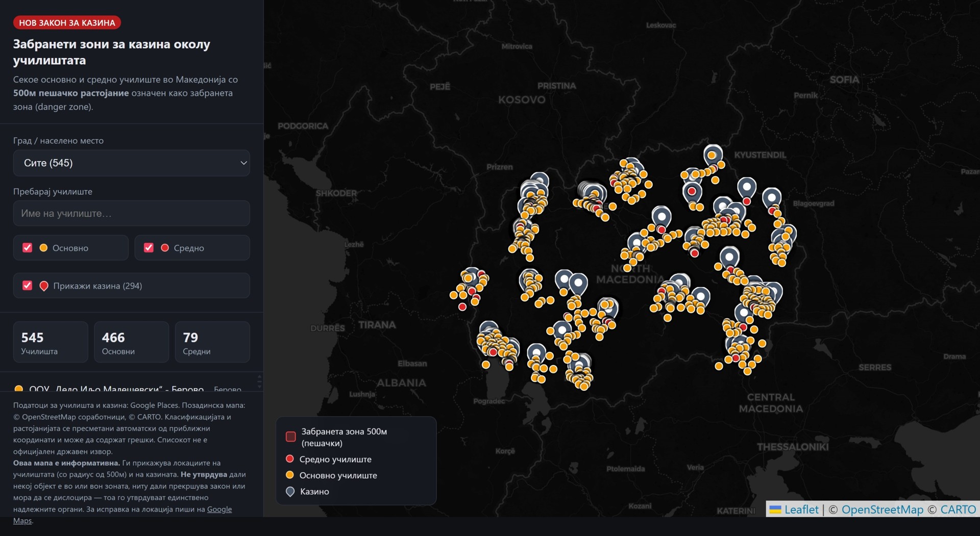The width and height of the screenshot is (980, 536).
Task: Uncheck the Средно schools checkbox
Action: [149, 247]
